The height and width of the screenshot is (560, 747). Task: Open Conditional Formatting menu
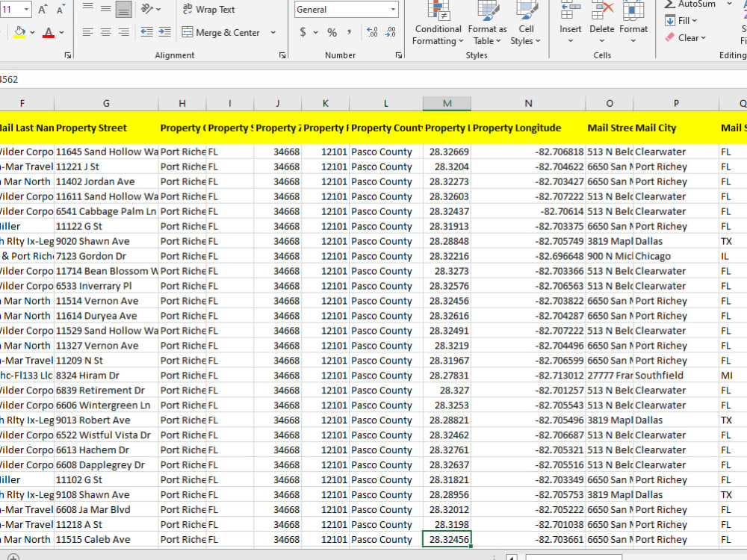click(438, 23)
